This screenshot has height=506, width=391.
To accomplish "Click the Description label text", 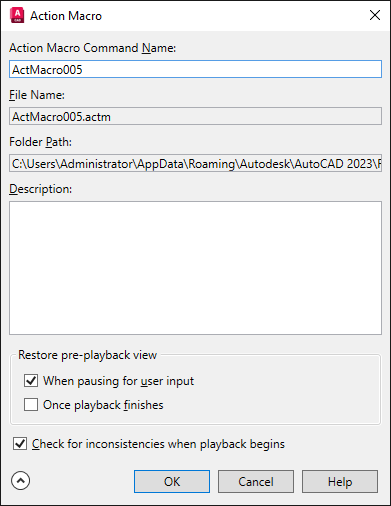I will [40, 189].
